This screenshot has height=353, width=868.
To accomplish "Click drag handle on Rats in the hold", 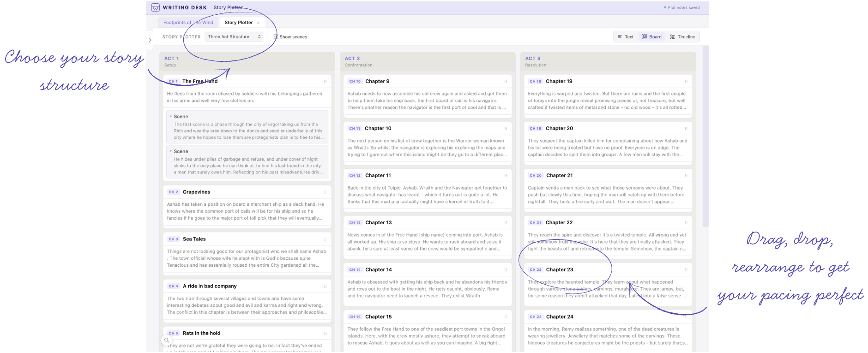I will coord(325,333).
